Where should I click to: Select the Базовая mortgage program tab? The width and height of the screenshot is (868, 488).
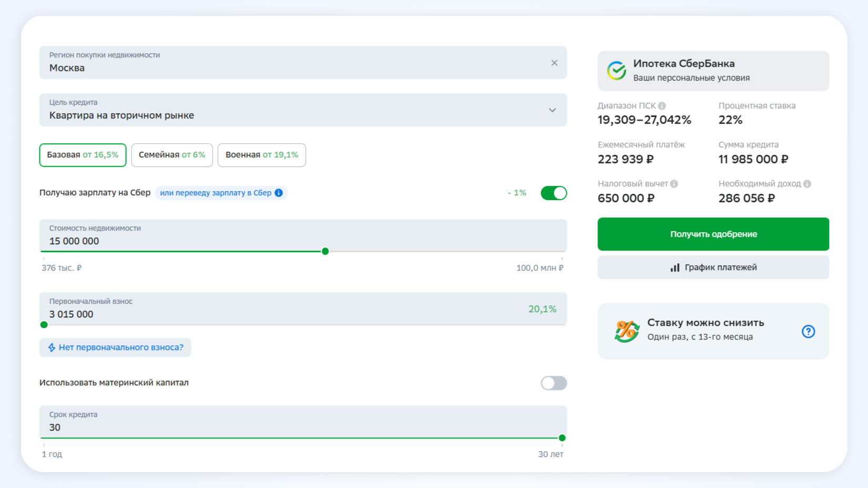83,155
